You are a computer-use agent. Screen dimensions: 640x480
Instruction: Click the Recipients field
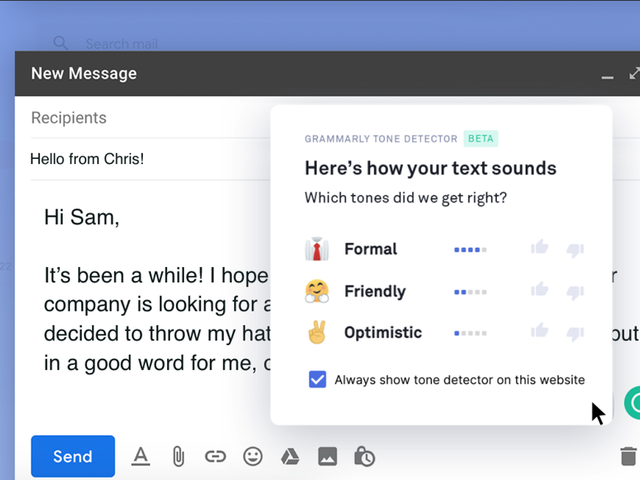[150, 118]
